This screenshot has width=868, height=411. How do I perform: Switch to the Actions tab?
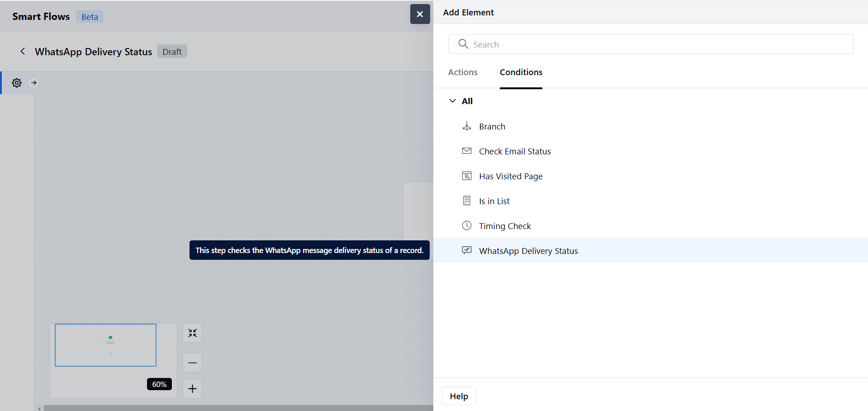[462, 72]
